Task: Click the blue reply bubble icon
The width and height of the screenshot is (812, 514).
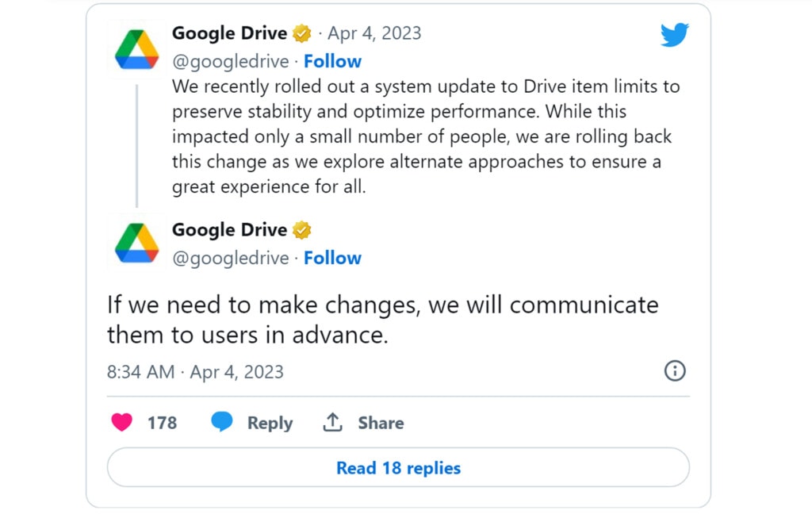Action: pos(222,421)
